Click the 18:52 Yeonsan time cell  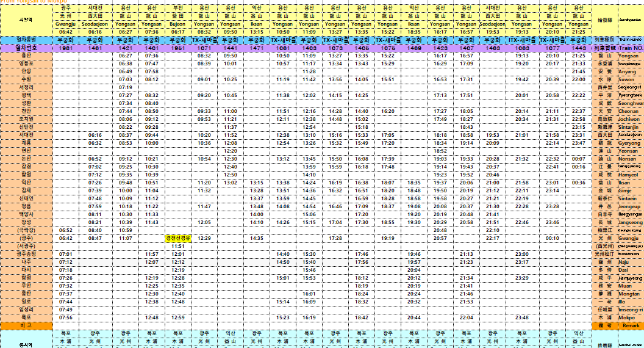tap(440, 151)
